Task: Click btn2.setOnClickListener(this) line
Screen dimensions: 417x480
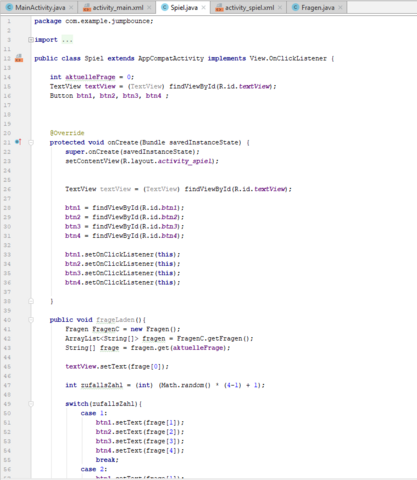Action: pos(122,264)
